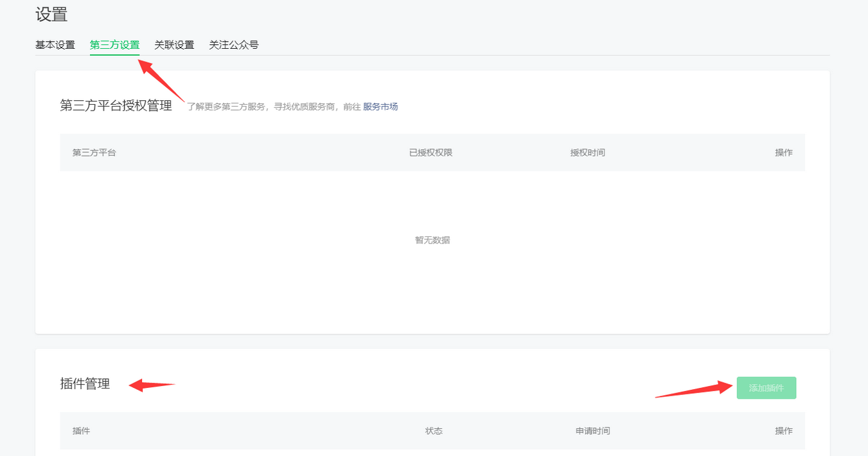Select the 第三方设置 tab
This screenshot has width=868, height=456.
click(114, 45)
